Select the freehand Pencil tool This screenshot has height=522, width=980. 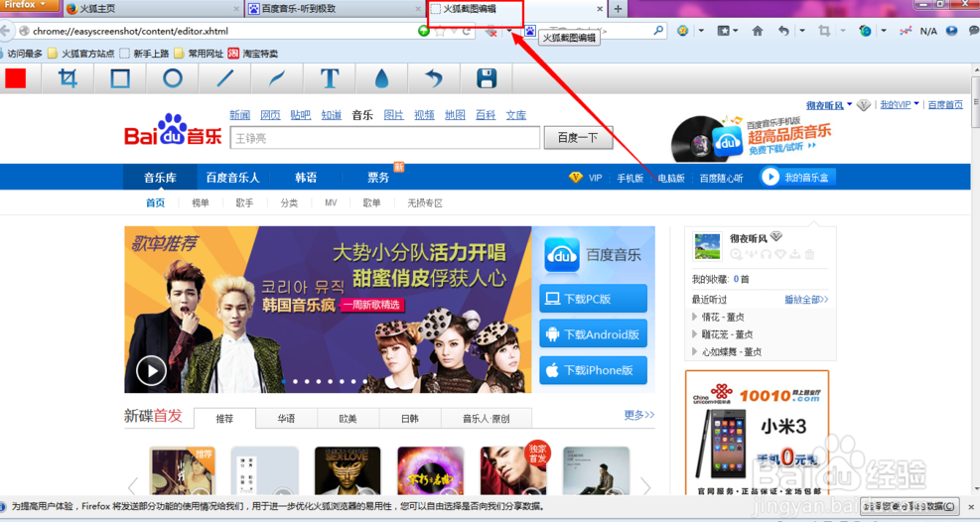coord(277,78)
